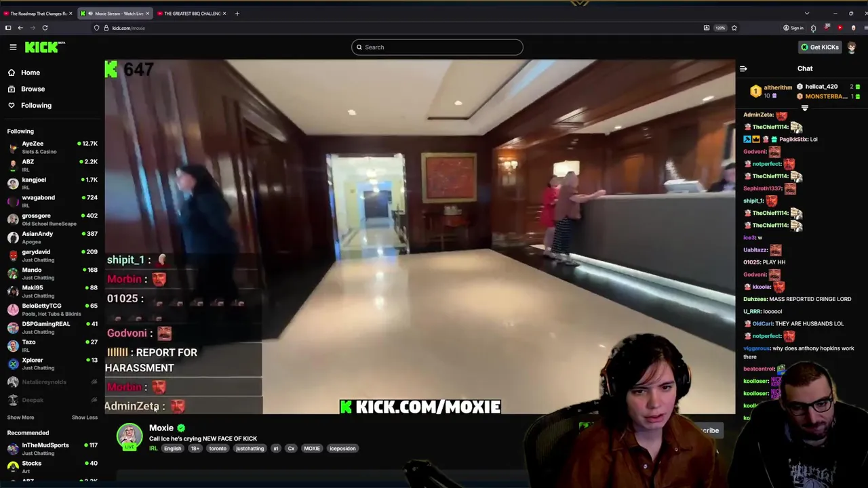Select the Moxie Stream browser tab

(114, 14)
